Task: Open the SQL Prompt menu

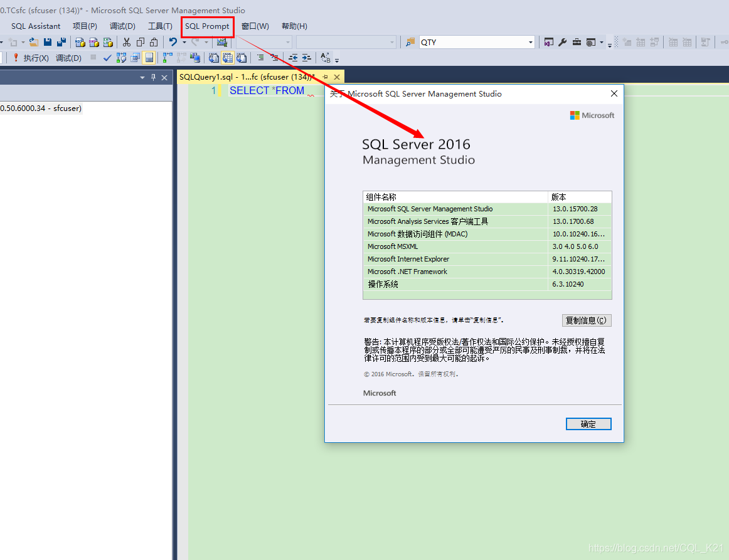Action: [207, 26]
